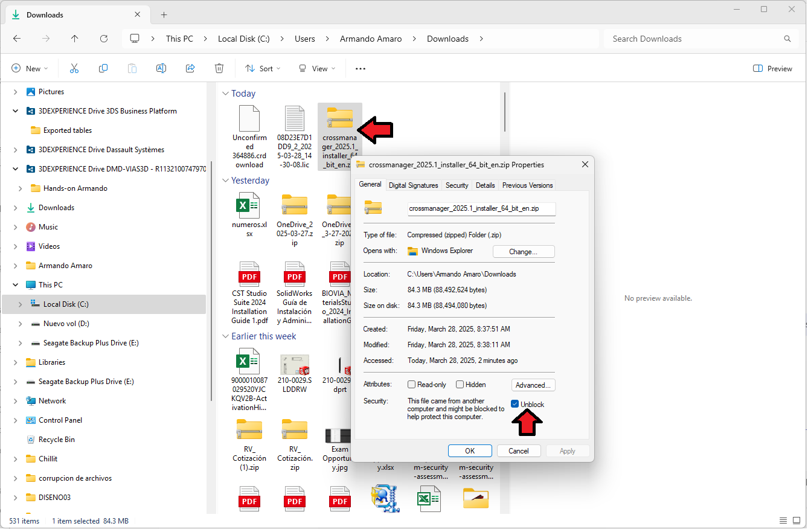
Task: Click OK in Properties dialog
Action: pos(470,451)
